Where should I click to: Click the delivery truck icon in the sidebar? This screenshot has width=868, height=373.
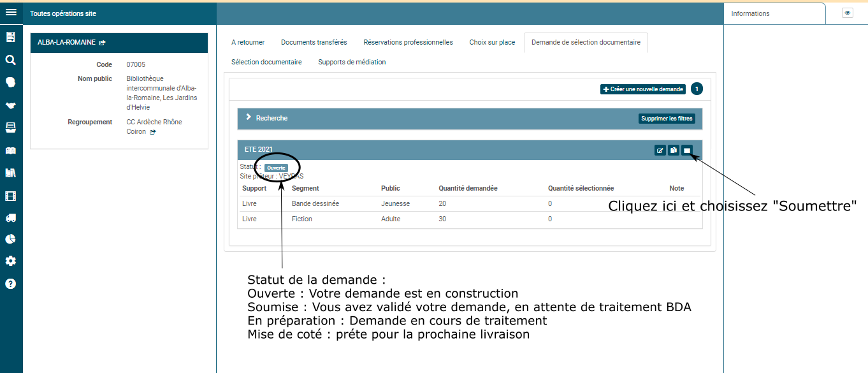point(10,217)
